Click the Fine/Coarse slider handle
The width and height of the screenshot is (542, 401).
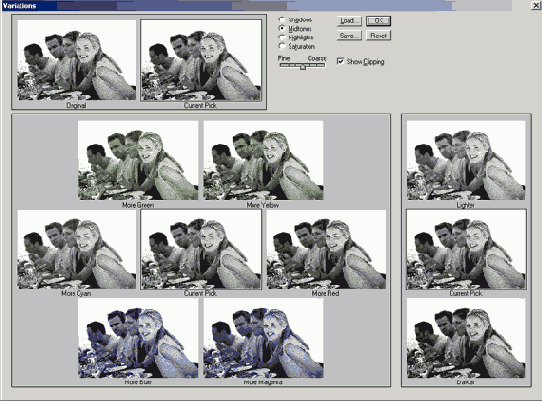[x=303, y=66]
